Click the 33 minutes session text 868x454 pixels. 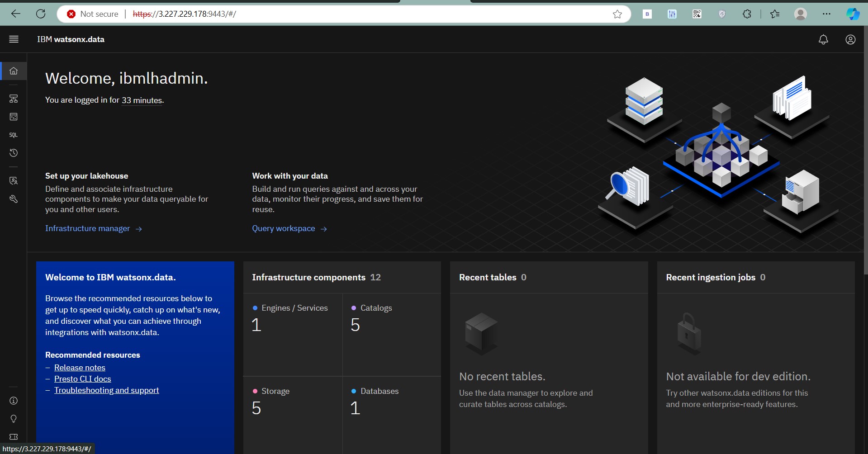coord(142,100)
